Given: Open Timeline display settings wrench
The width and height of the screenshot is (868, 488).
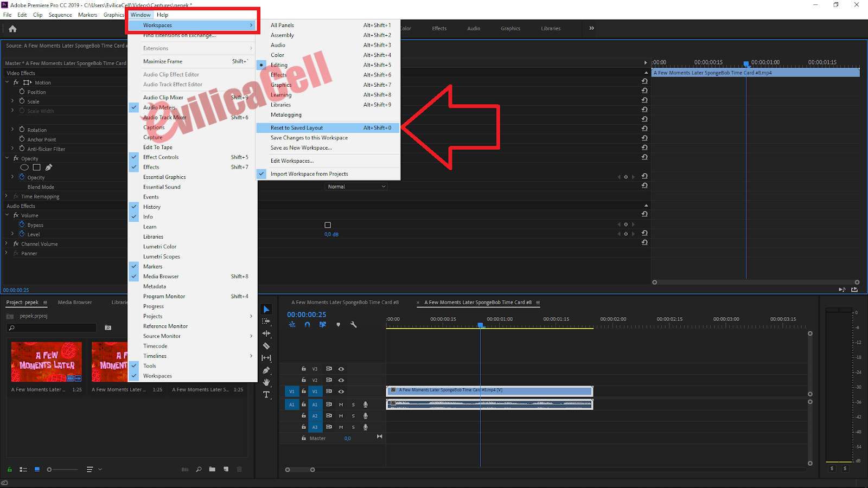Looking at the screenshot, I should pos(354,324).
